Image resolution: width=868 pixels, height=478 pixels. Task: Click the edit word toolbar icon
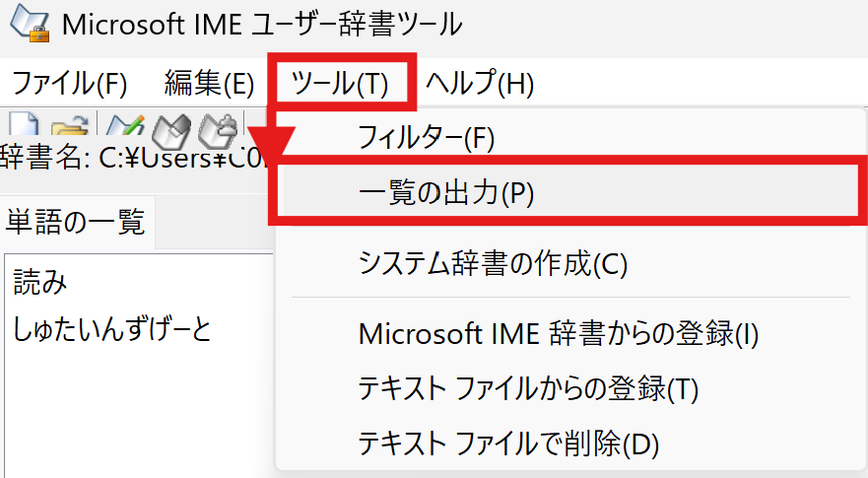pyautogui.click(x=171, y=128)
